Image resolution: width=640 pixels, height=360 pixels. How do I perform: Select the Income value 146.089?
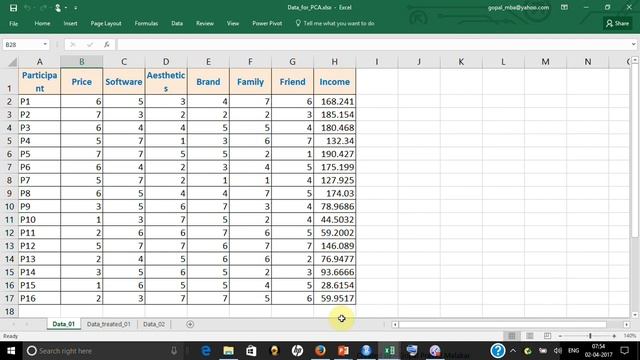pyautogui.click(x=334, y=246)
